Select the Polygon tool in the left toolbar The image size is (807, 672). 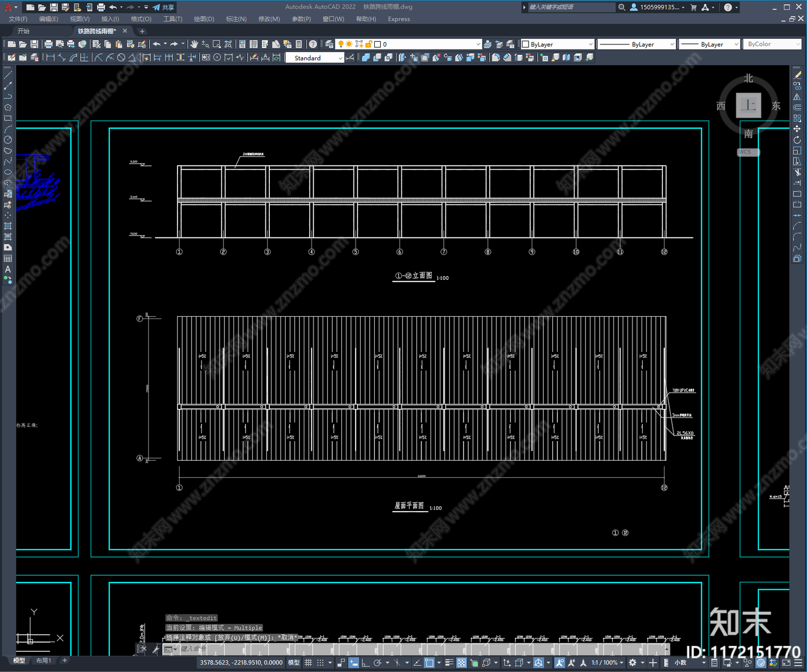pyautogui.click(x=8, y=107)
